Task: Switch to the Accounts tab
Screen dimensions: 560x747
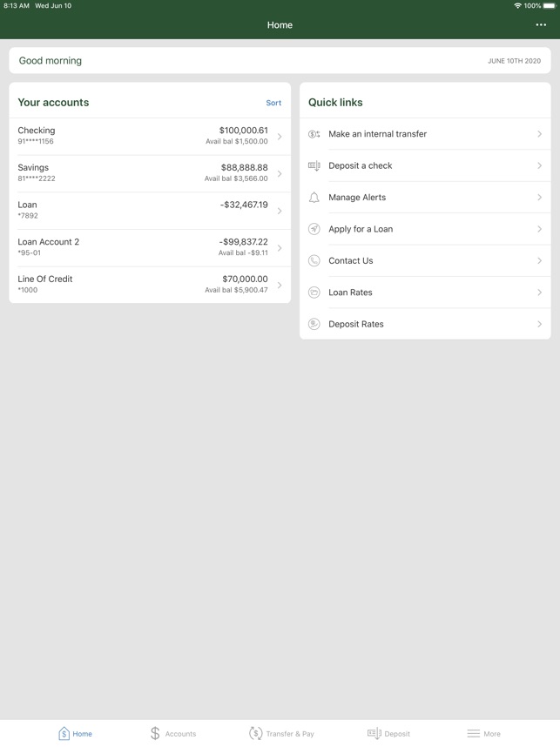Action: click(172, 734)
